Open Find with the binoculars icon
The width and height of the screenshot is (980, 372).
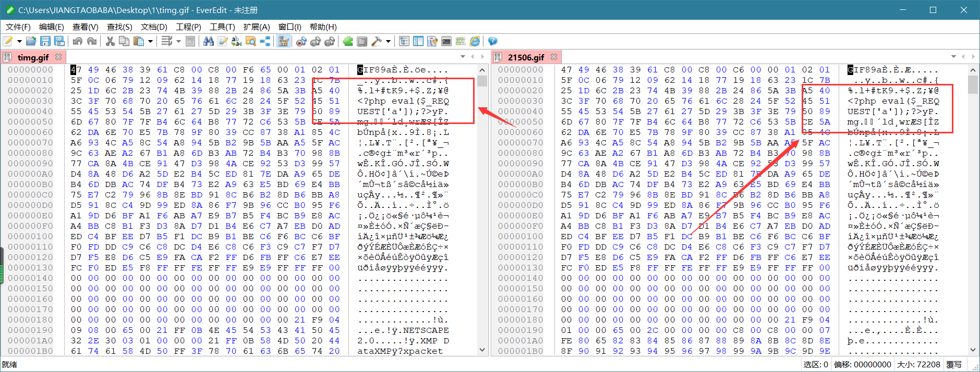209,41
